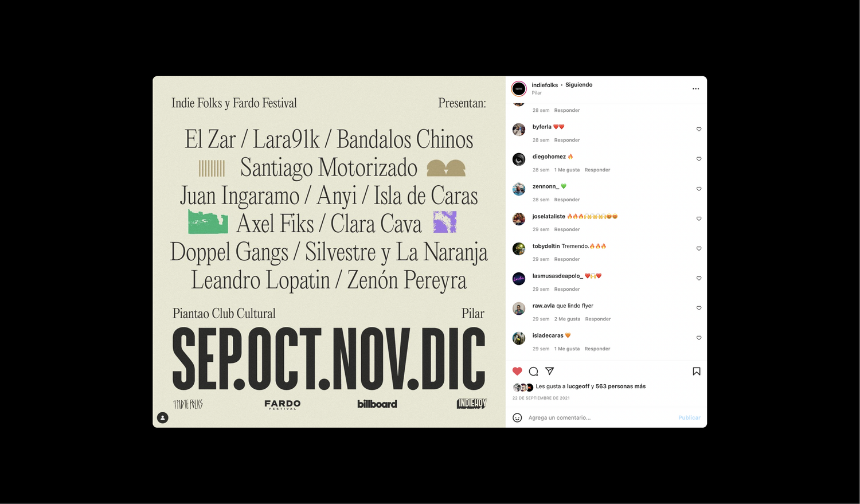Screen dimensions: 860x504
Task: Like byferla's comment heart
Action: click(x=699, y=129)
